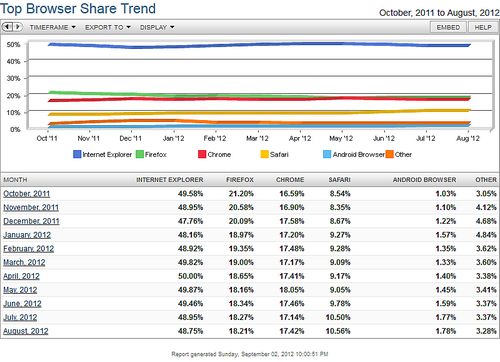Screen dimensions: 500x362
Task: Click the Aug '12 axis label
Action: [x=468, y=138]
